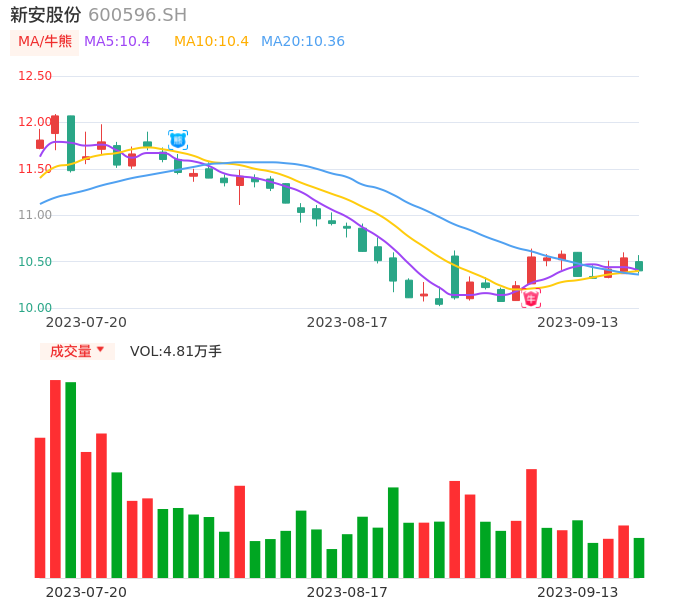The width and height of the screenshot is (686, 606).
Task: Click the 10.00 price axis label
Action: click(x=35, y=308)
